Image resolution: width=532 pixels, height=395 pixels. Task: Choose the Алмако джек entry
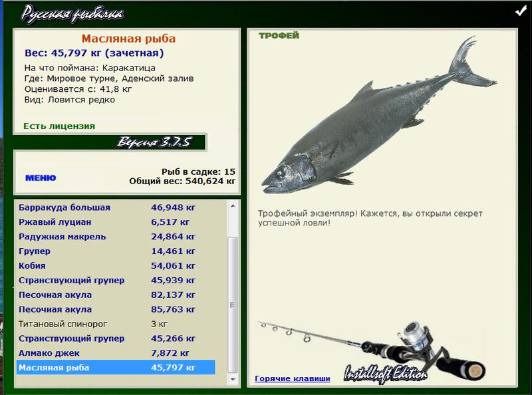point(49,353)
